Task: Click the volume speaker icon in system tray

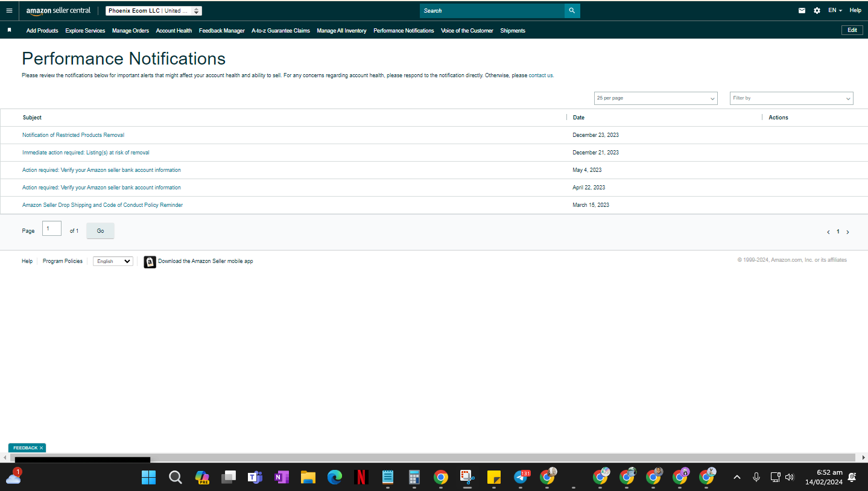Action: point(790,477)
